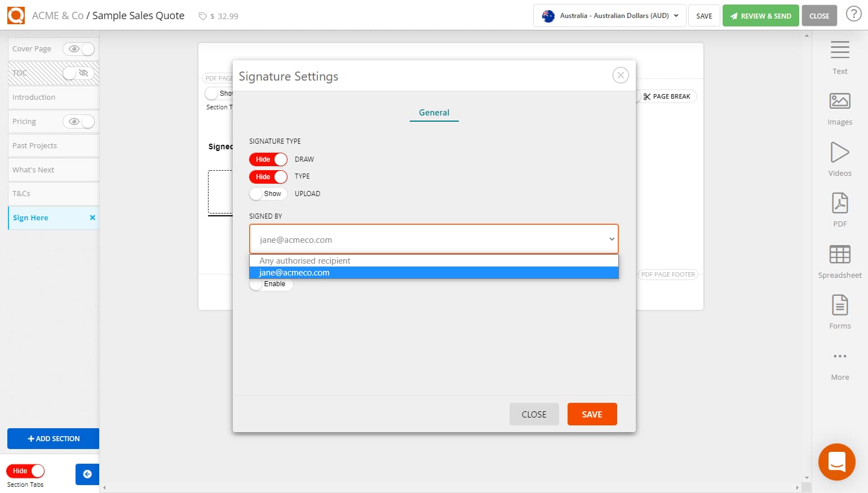This screenshot has height=493, width=868.
Task: Open the More options sidebar icon
Action: coord(839,361)
